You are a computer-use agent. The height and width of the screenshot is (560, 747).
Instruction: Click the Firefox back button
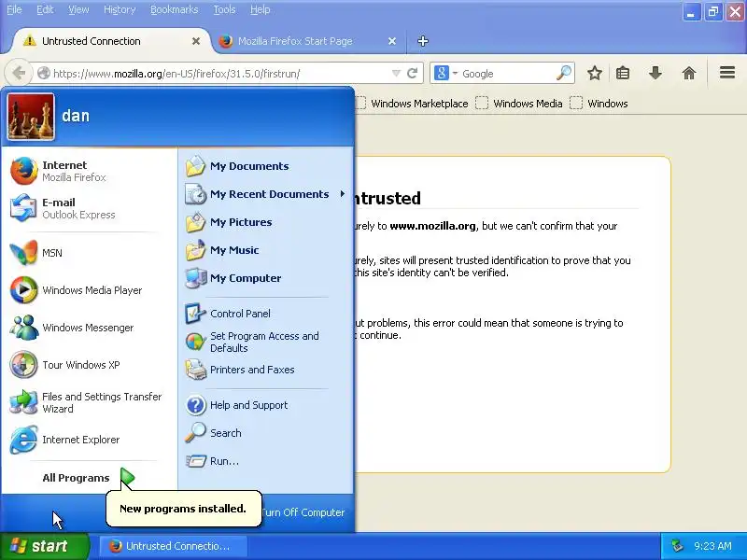click(19, 74)
